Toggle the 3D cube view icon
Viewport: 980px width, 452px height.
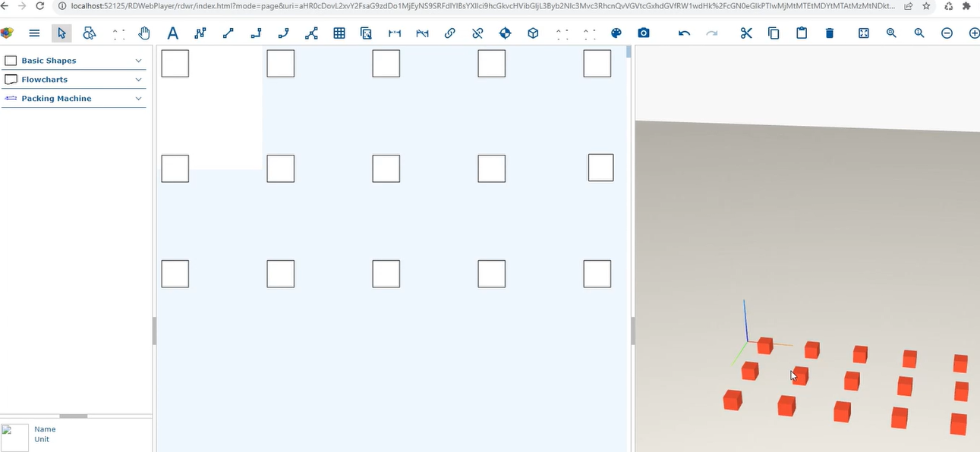coord(533,33)
